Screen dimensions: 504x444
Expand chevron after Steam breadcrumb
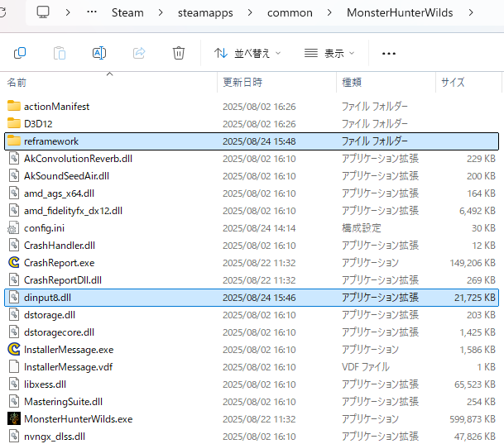pos(161,12)
